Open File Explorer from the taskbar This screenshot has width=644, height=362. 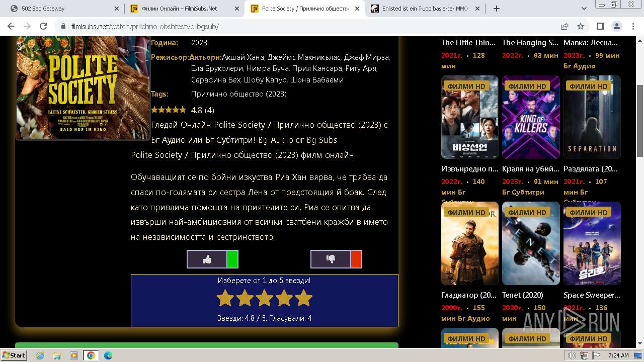click(x=57, y=355)
